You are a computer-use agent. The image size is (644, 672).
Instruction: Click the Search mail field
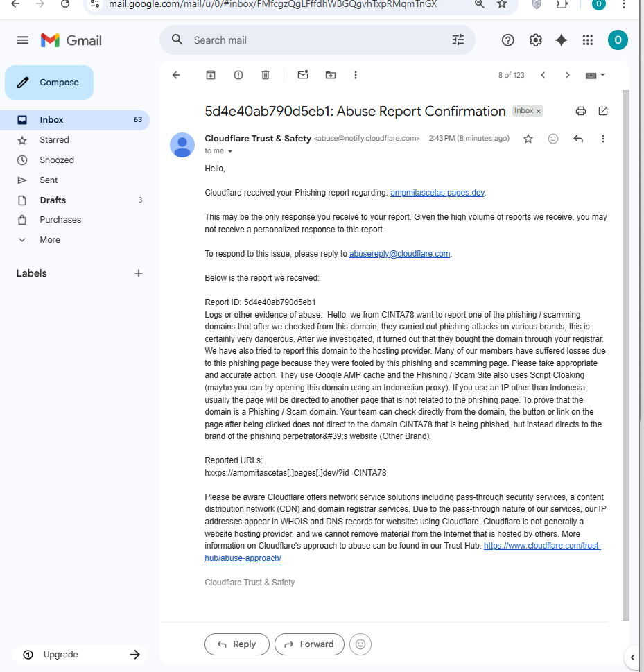[x=317, y=40]
